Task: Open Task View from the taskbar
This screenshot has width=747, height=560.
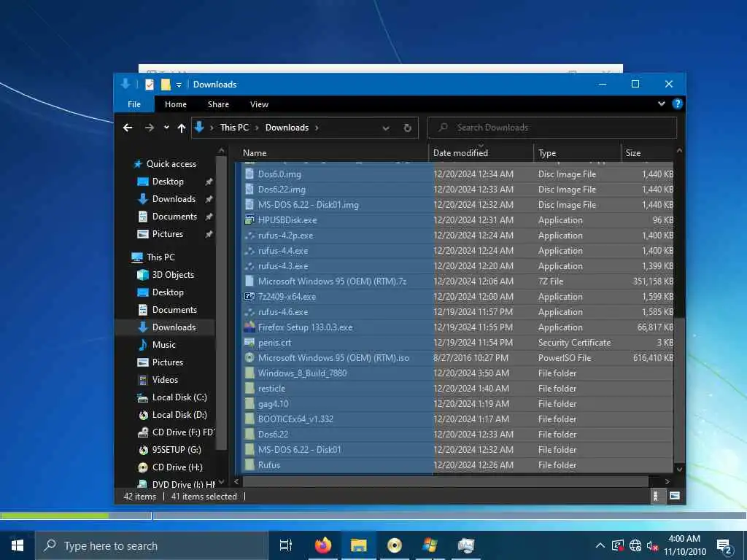Action: pyautogui.click(x=286, y=545)
